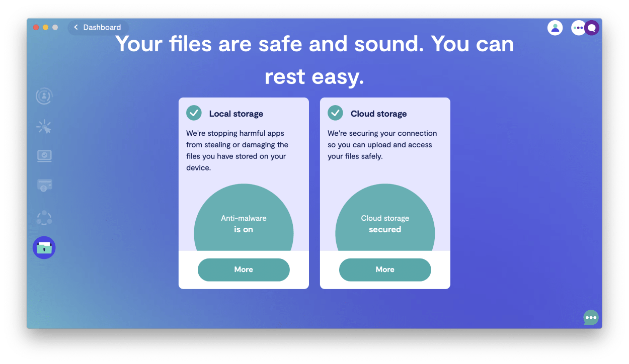This screenshot has width=629, height=364.
Task: Click the Anti-malware is on circle
Action: pyautogui.click(x=244, y=218)
